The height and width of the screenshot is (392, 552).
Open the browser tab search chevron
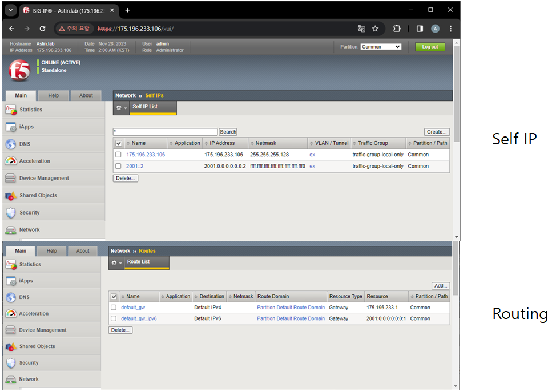(x=11, y=10)
